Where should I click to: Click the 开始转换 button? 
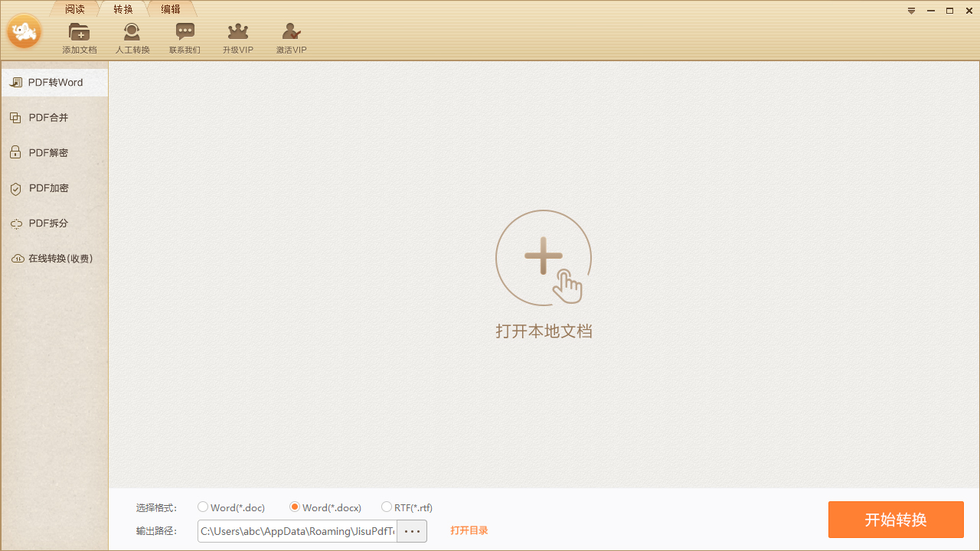pyautogui.click(x=895, y=520)
